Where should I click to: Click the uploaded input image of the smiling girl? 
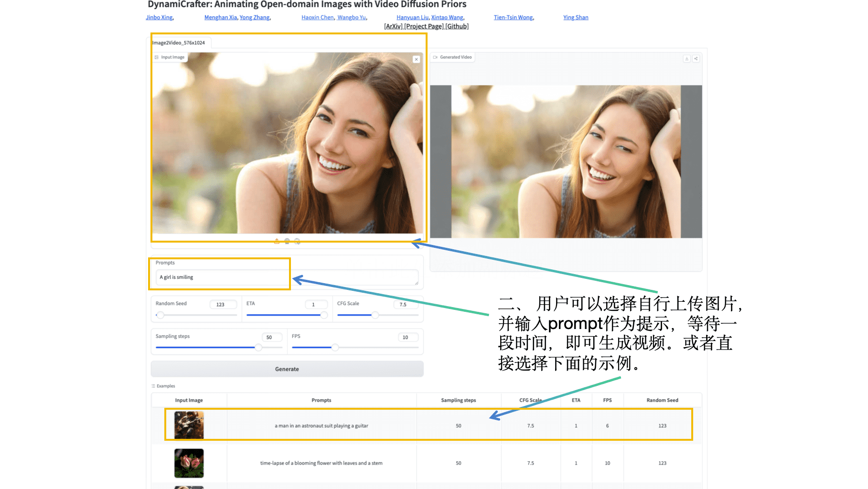[288, 143]
